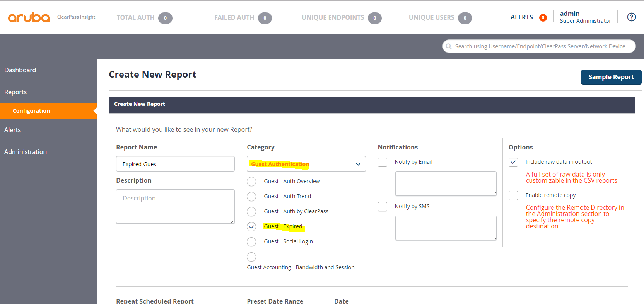644x304 pixels.
Task: Open Dashboard in the sidebar
Action: [49, 70]
